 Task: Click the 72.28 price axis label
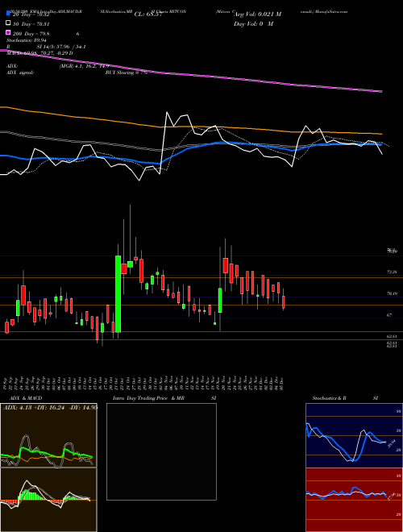[392, 272]
